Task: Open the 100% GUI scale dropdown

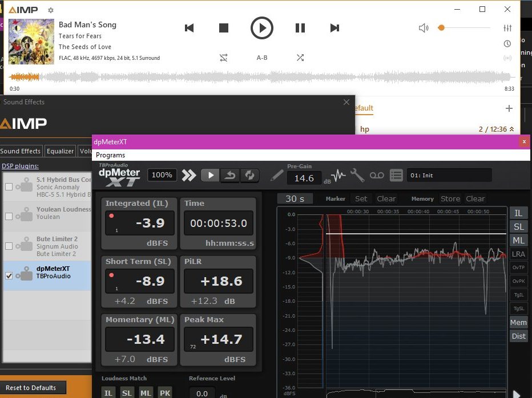Action: coord(162,175)
